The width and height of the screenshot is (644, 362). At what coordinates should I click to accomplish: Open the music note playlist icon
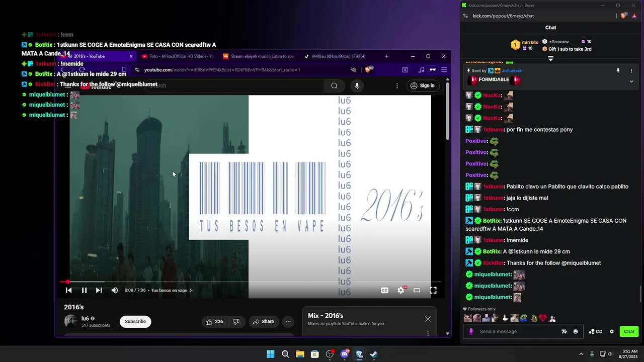421,70
